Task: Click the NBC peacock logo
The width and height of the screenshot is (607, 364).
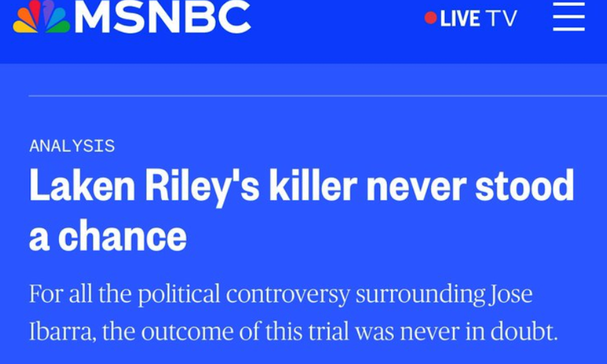Action: click(41, 16)
